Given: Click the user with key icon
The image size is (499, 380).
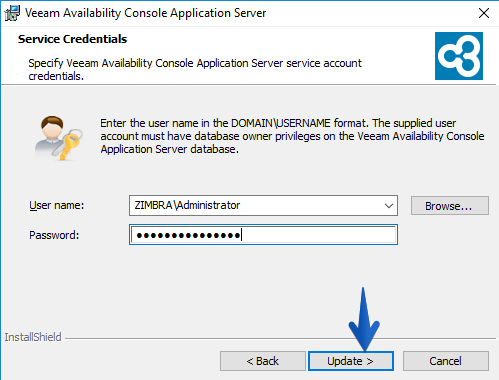Looking at the screenshot, I should (59, 138).
